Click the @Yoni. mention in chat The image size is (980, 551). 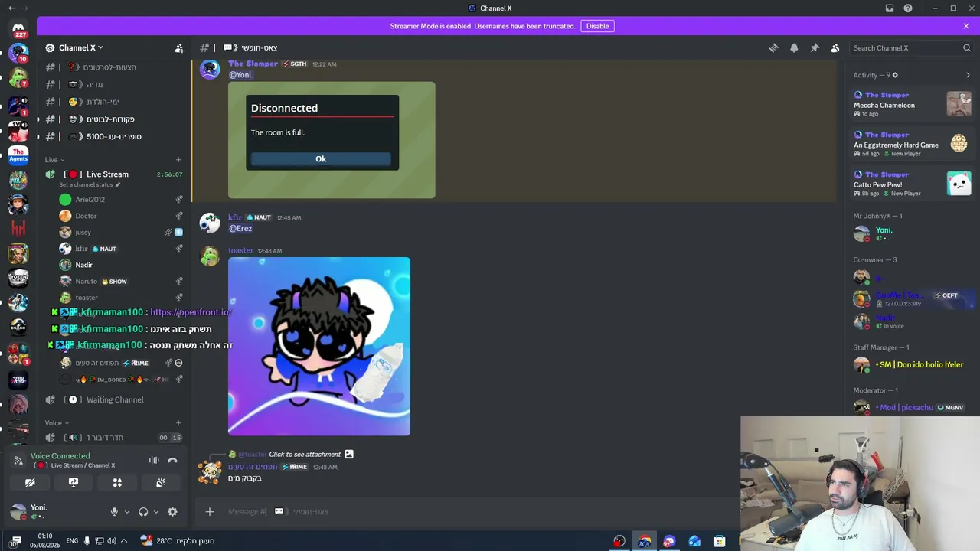[241, 75]
